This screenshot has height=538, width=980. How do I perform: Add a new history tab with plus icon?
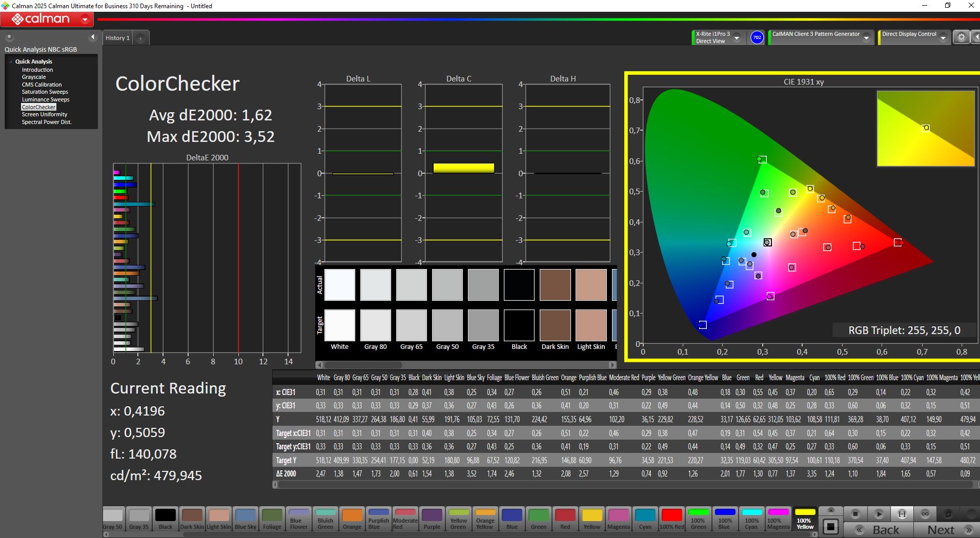140,38
